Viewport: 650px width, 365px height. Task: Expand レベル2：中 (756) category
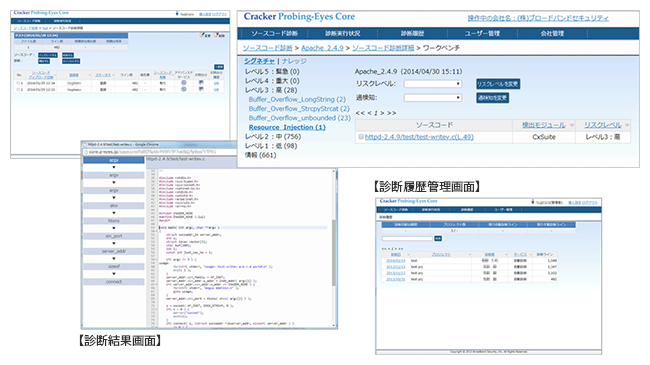tap(273, 136)
